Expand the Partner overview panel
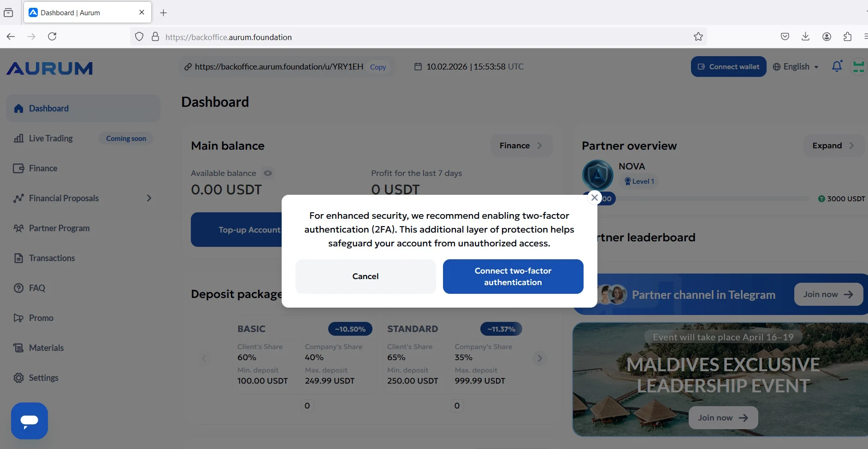This screenshot has height=449, width=868. click(833, 146)
